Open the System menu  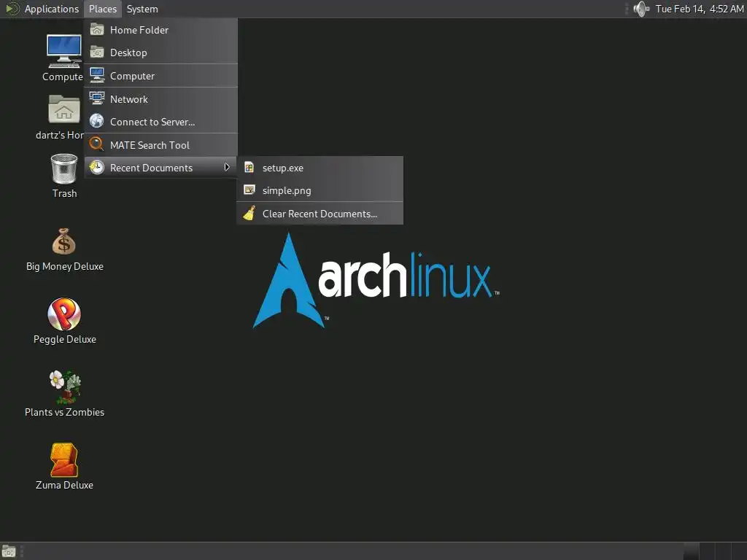pyautogui.click(x=142, y=9)
